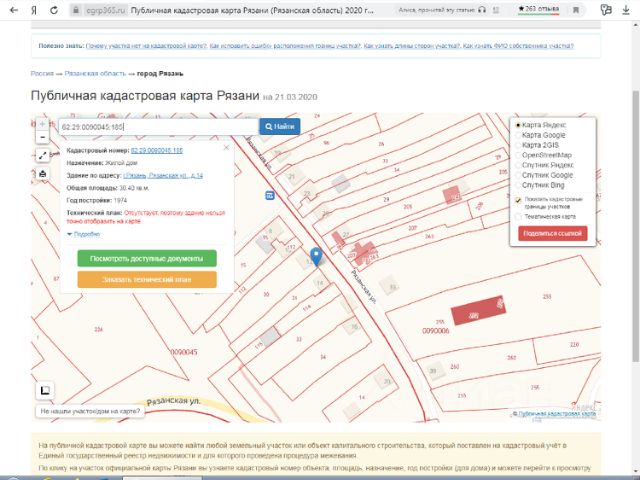Zoom in on the cadastral map
The width and height of the screenshot is (640, 480).
click(x=43, y=124)
